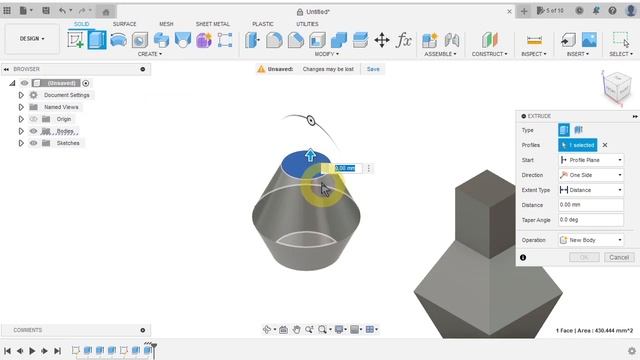Select the Combine tool icon

(x=339, y=40)
